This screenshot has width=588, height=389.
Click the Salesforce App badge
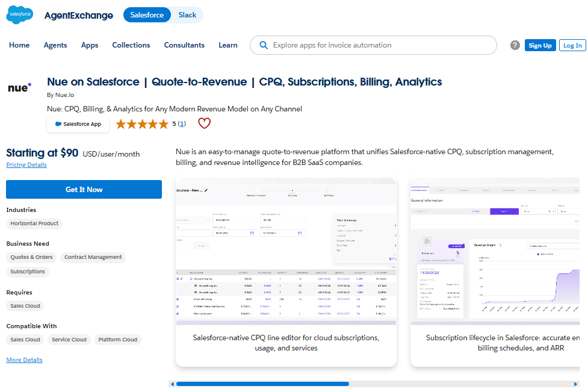pos(78,124)
